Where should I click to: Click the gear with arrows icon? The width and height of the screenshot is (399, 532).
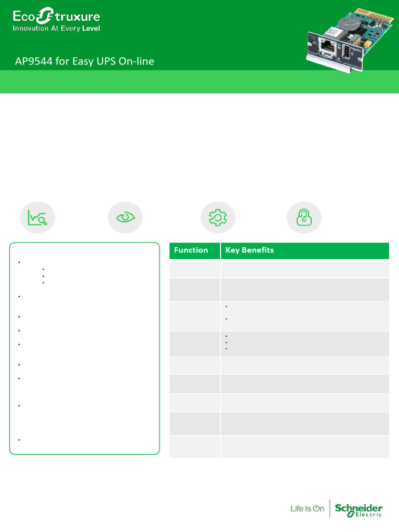pyautogui.click(x=218, y=218)
